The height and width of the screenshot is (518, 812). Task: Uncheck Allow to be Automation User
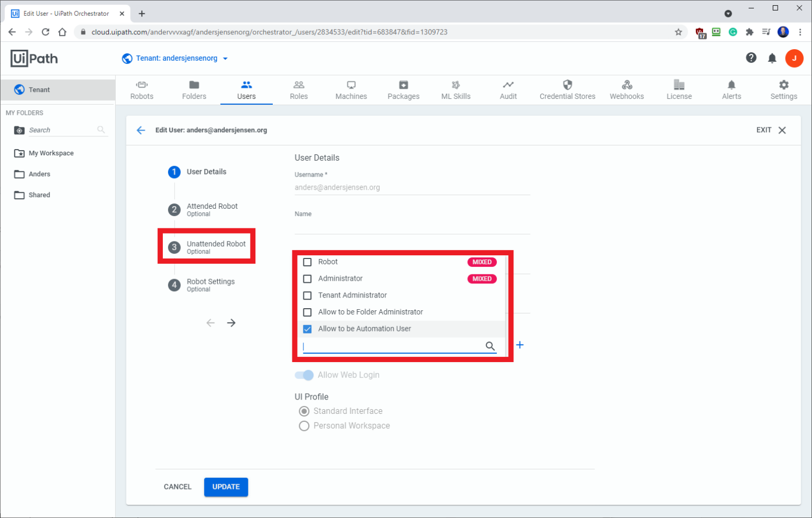click(307, 329)
